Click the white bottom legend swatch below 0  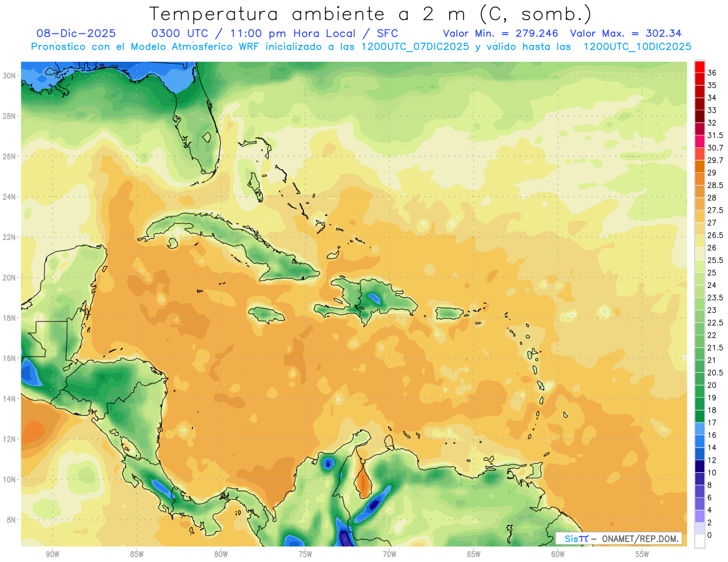pos(699,541)
